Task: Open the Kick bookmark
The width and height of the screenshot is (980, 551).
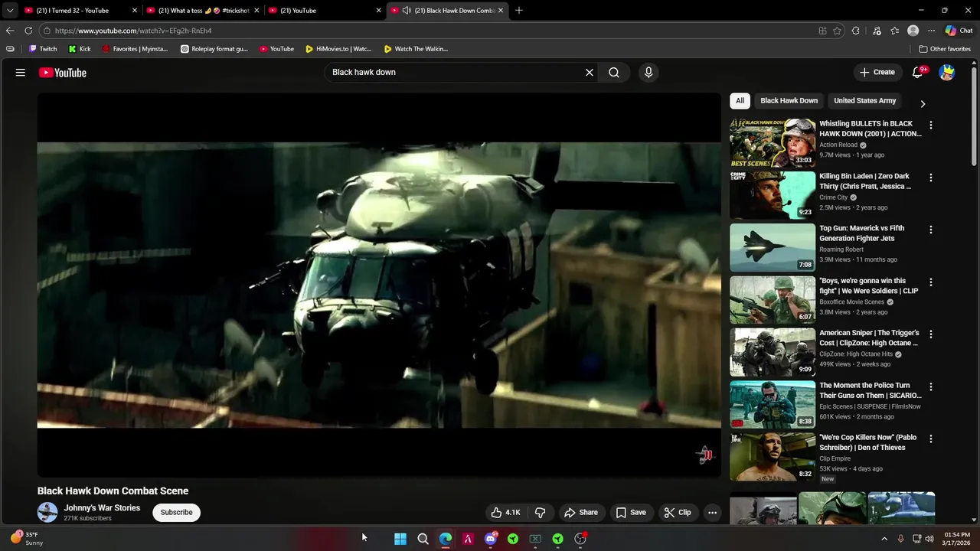Action: [80, 49]
